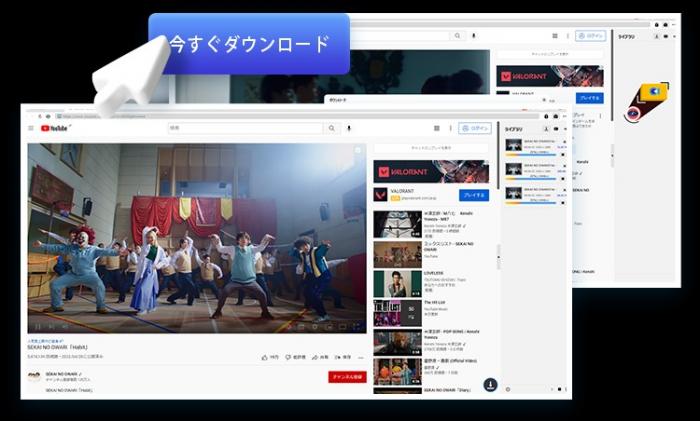Open more actions ellipsis below video
This screenshot has height=421, width=700.
[x=361, y=357]
